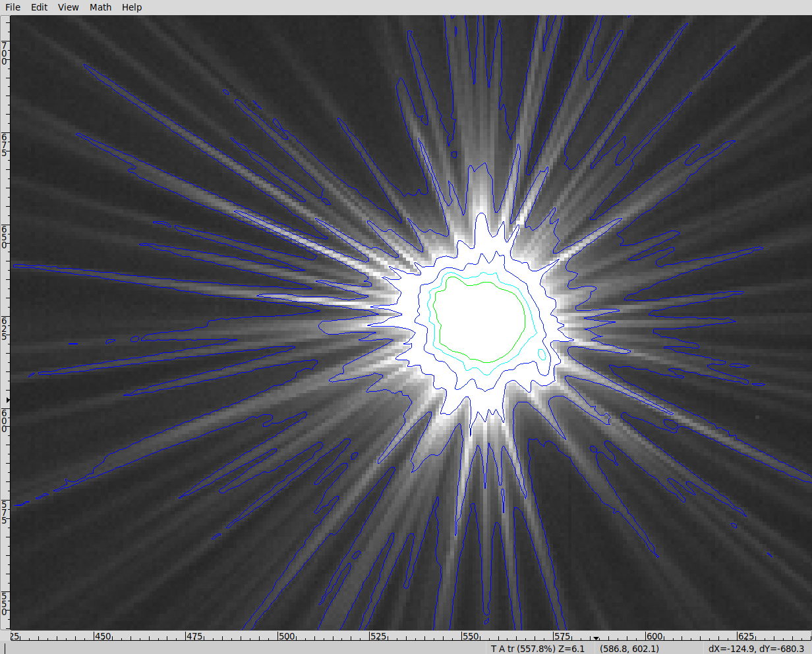Click the 450 label on horizontal ruler
Image resolution: width=812 pixels, height=654 pixels.
tap(103, 637)
